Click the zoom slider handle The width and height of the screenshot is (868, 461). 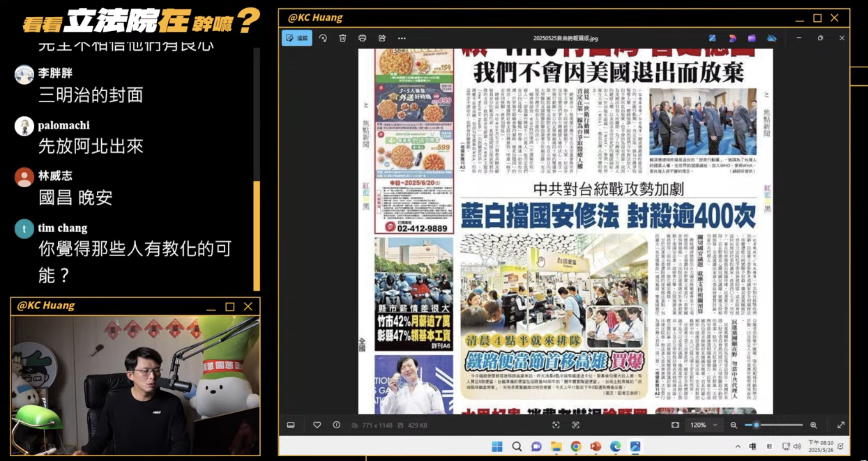pyautogui.click(x=757, y=425)
